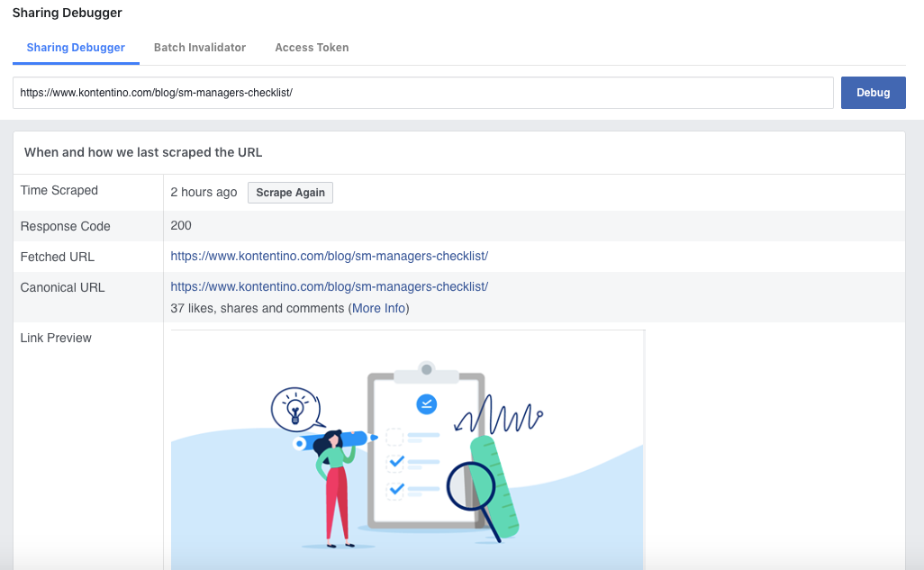Click the URL input field

coord(422,92)
